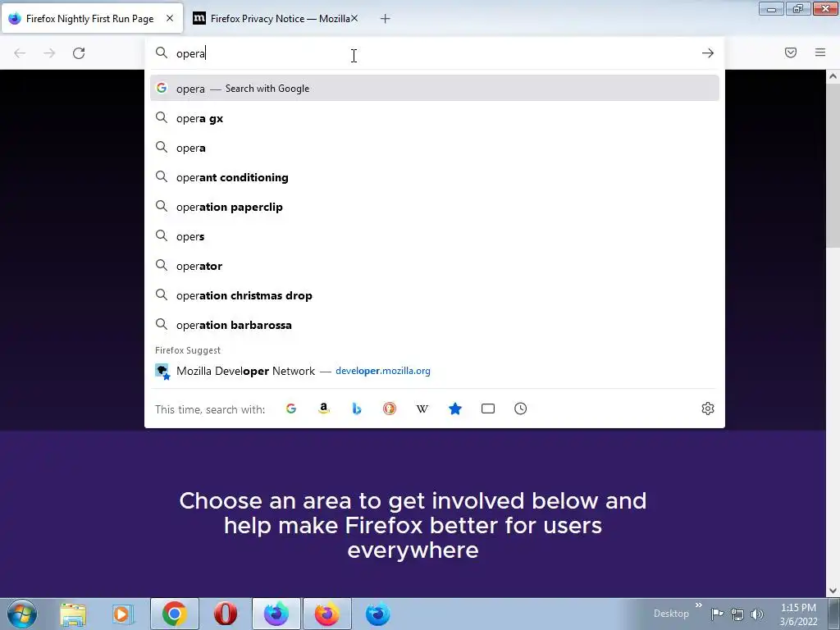This screenshot has width=840, height=630.
Task: Search in Bookmarks via star icon
Action: [x=455, y=409]
